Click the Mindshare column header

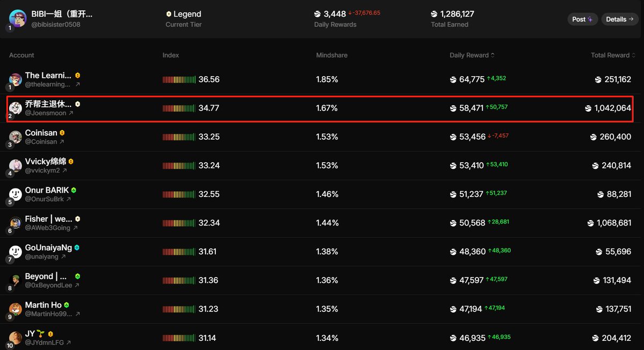coord(332,55)
